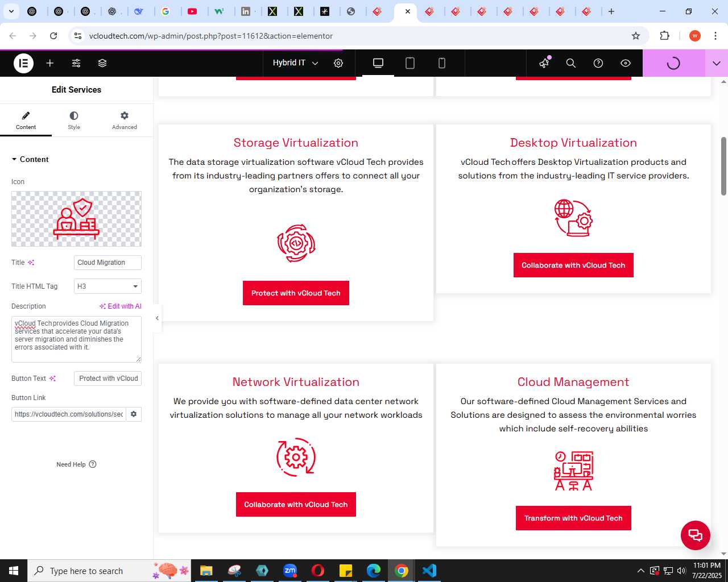Click the Network Virtualization gear arrows icon
This screenshot has height=582, width=728.
pos(296,457)
